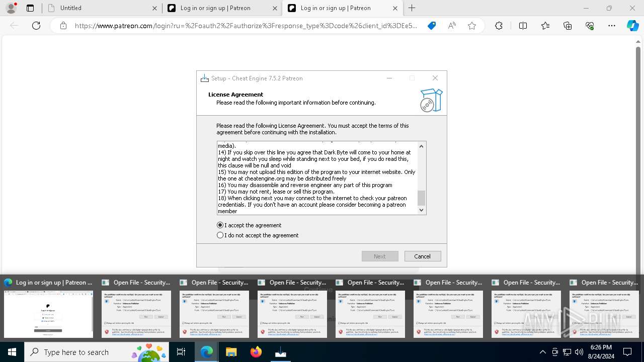Open Browser essentials heart icon

pyautogui.click(x=590, y=26)
